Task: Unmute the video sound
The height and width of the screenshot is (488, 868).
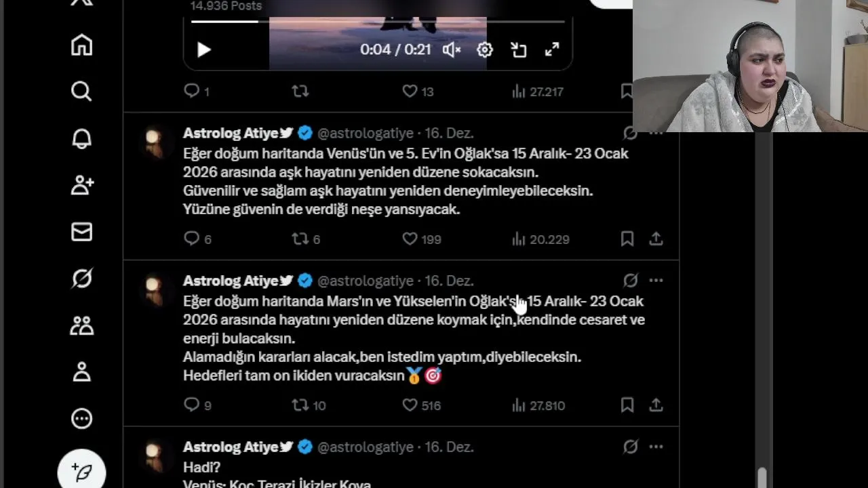Action: (452, 49)
